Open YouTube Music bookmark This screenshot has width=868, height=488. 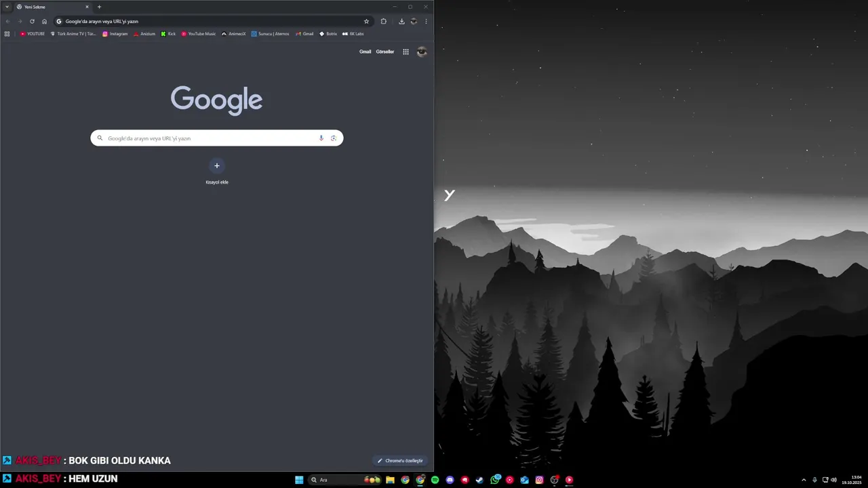pyautogui.click(x=199, y=34)
